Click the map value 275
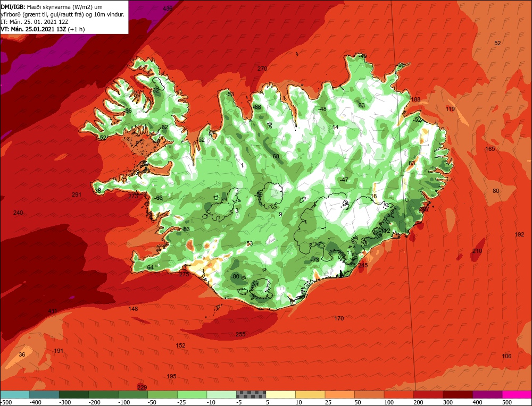This screenshot has width=532, height=406. coord(184,274)
